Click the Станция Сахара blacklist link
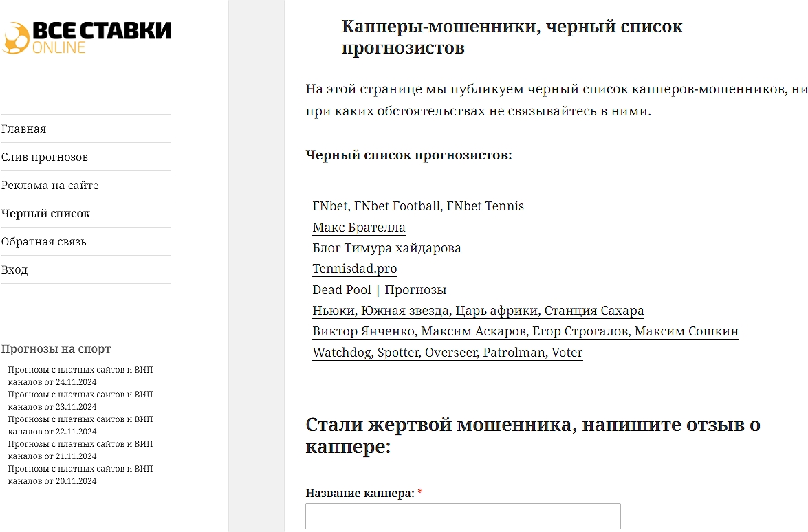 tap(594, 311)
